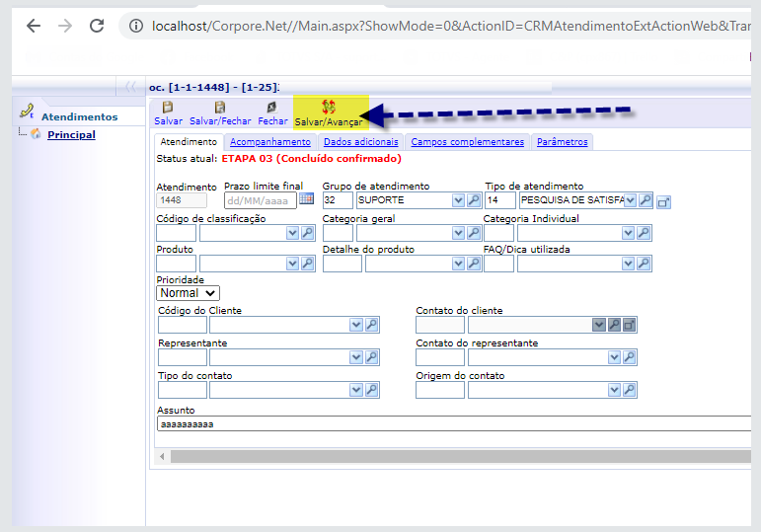
Task: Click the Salvar/Avançar toolbar icon
Action: (329, 107)
